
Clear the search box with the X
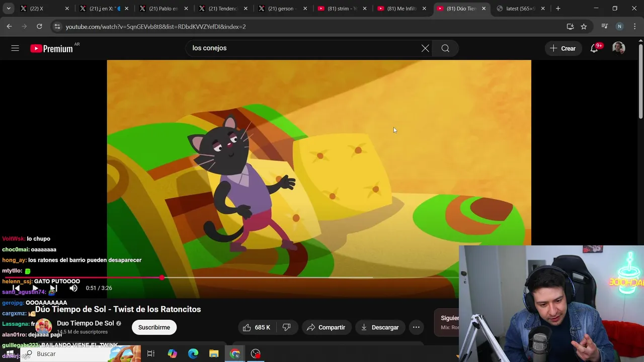click(x=425, y=48)
